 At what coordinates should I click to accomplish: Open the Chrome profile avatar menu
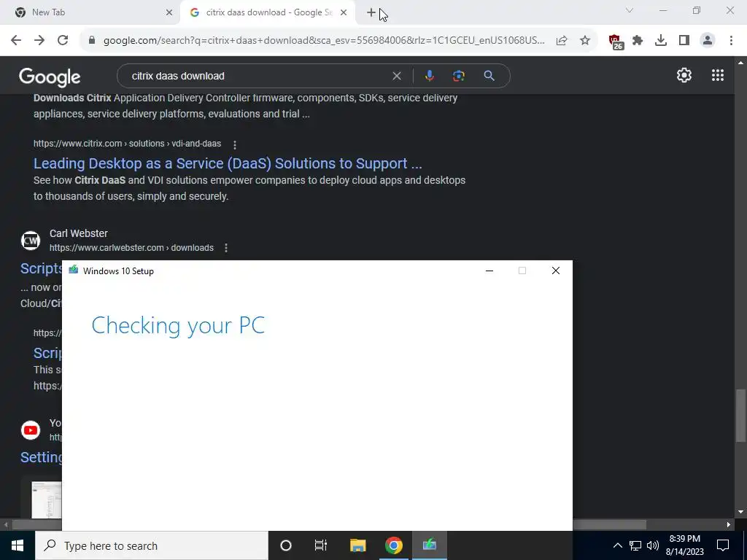(708, 41)
